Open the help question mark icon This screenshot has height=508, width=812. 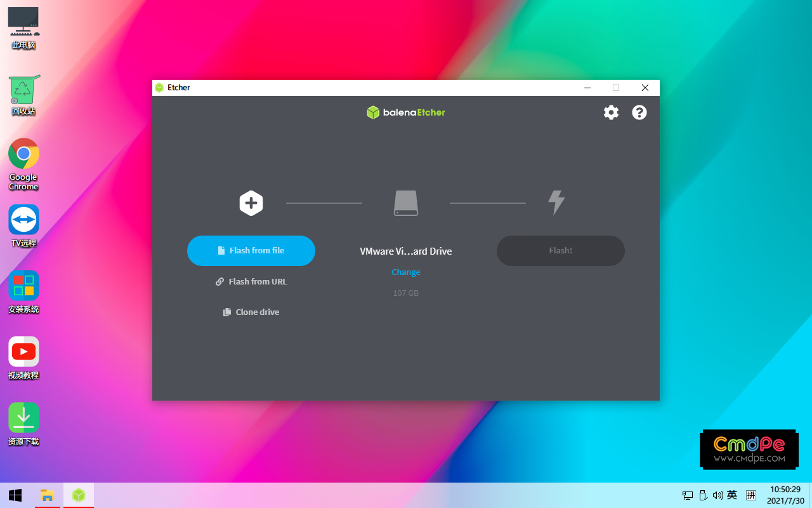point(639,112)
